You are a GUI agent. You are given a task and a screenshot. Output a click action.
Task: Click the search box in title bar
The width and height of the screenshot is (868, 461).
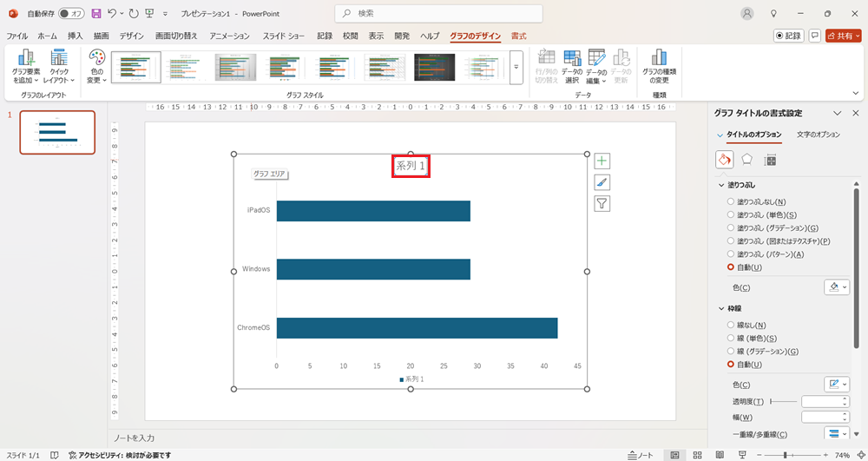coord(438,13)
